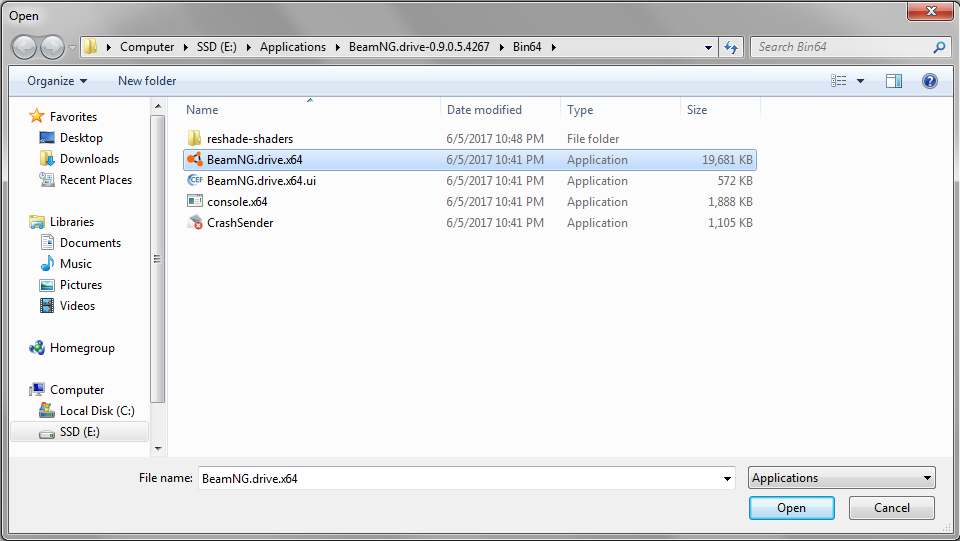Click the navigation pane scroll down arrow
The image size is (960, 541).
(x=158, y=449)
